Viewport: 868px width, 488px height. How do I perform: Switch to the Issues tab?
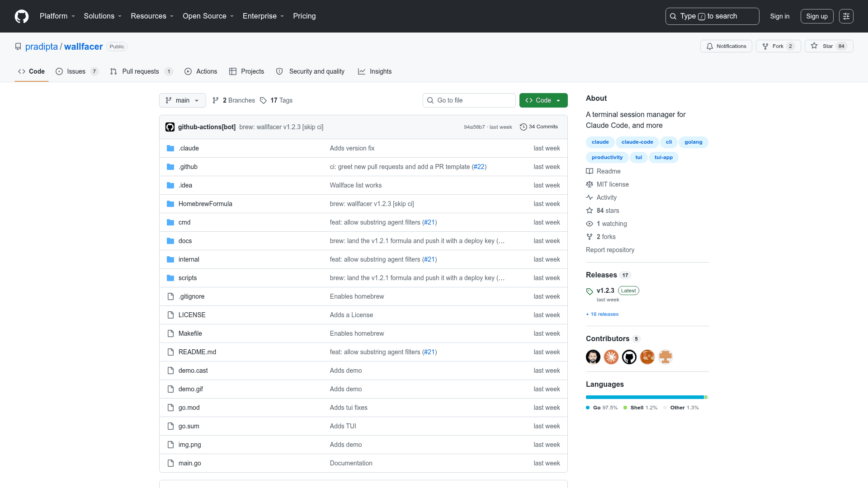77,71
